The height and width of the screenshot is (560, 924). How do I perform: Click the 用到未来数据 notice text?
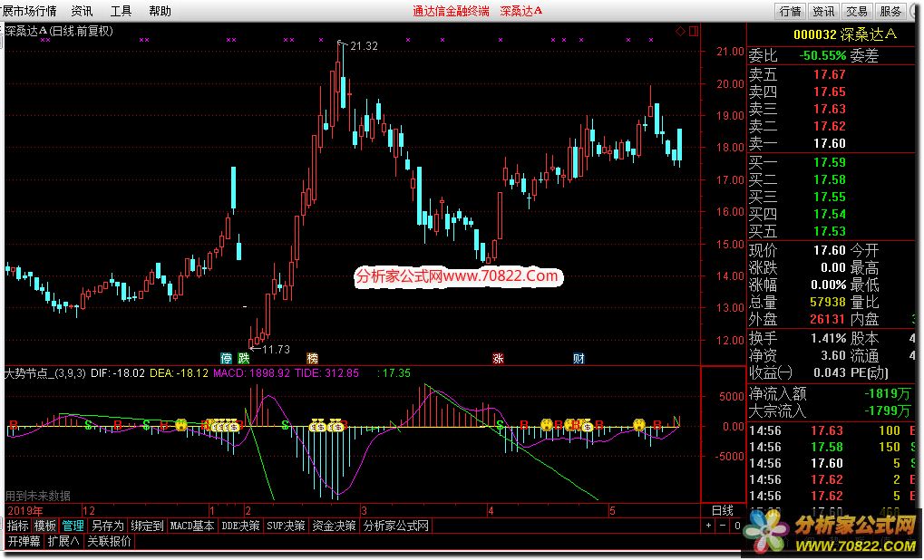coord(38,497)
